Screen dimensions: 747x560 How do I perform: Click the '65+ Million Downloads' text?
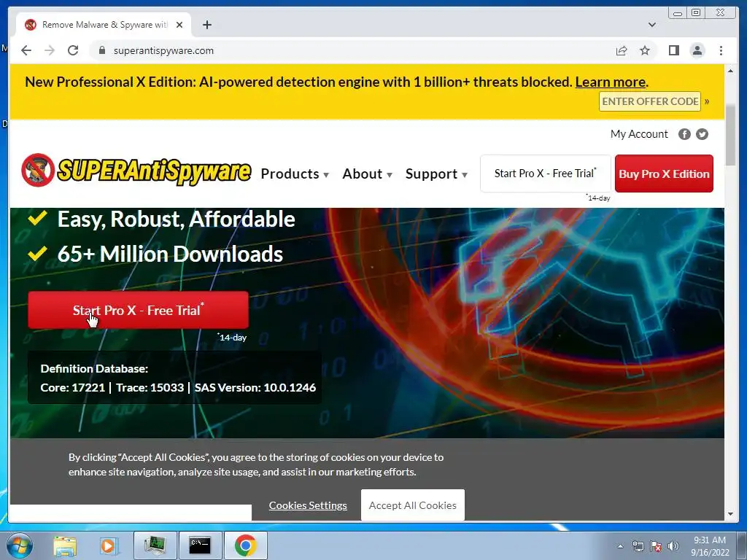pyautogui.click(x=170, y=254)
